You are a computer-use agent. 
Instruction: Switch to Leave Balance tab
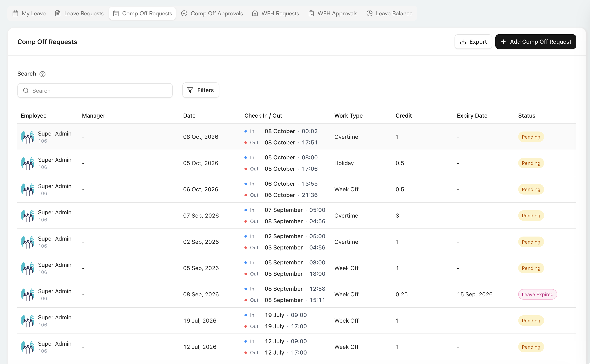tap(390, 14)
